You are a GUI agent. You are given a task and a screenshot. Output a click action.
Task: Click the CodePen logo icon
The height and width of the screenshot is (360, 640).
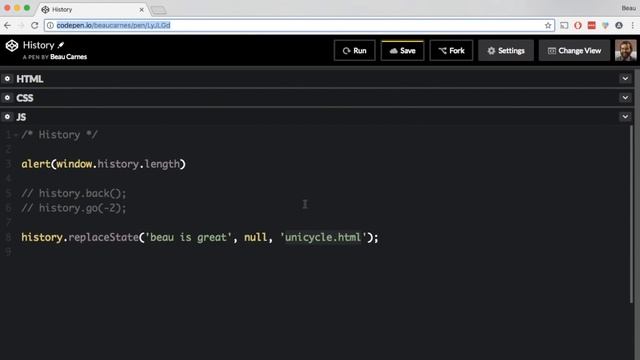coord(12,46)
